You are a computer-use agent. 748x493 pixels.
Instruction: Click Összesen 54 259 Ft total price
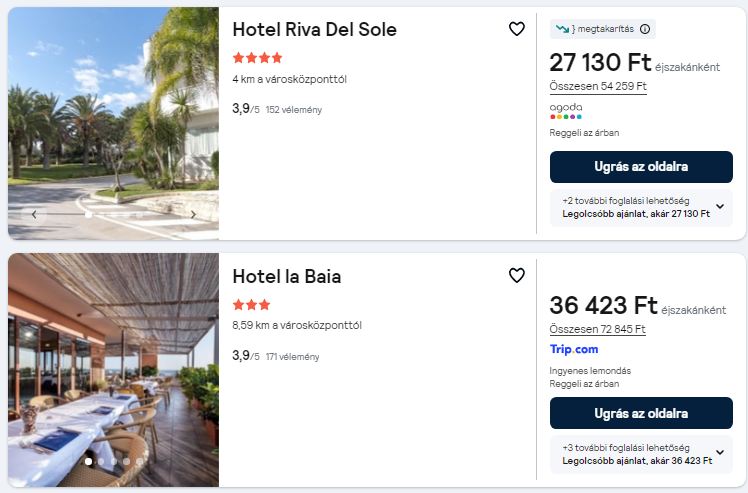598,86
